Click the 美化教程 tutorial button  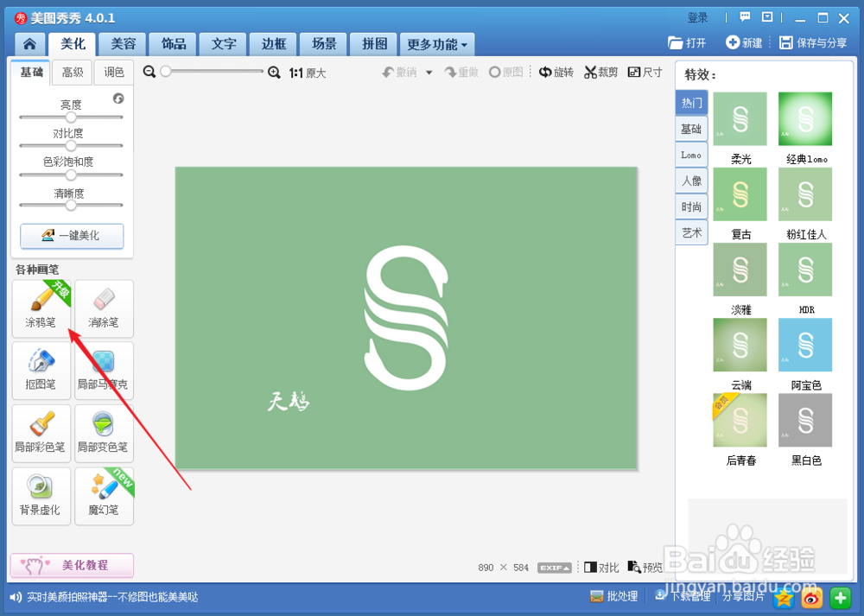72,565
